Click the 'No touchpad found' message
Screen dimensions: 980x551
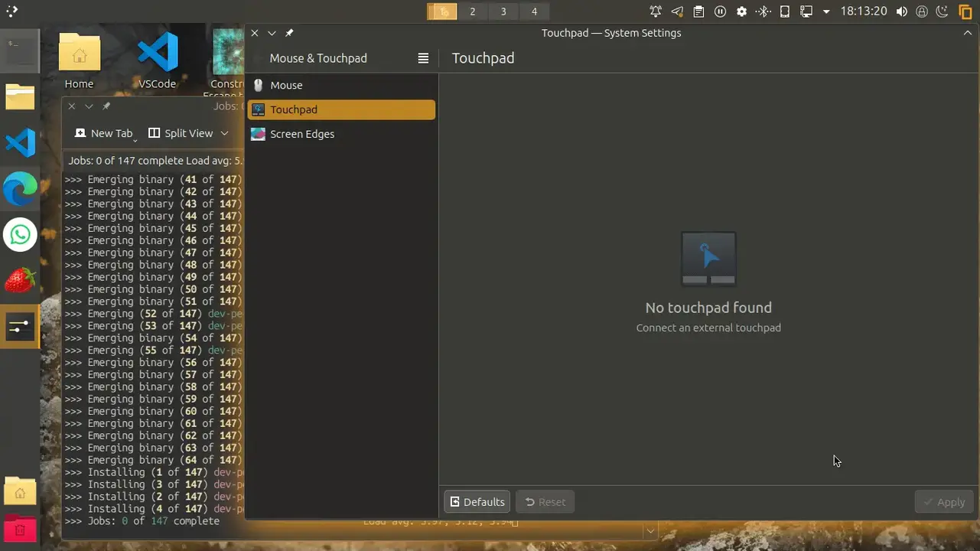(708, 308)
